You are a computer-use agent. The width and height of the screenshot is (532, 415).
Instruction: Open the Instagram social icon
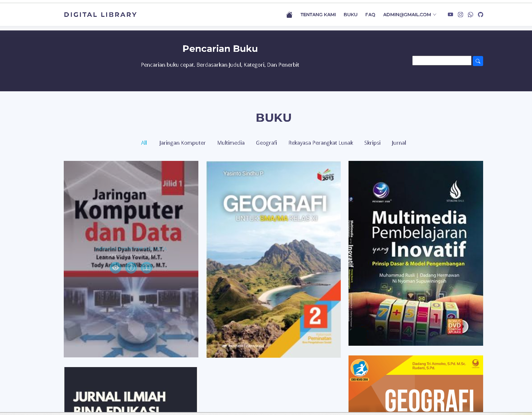tap(460, 15)
